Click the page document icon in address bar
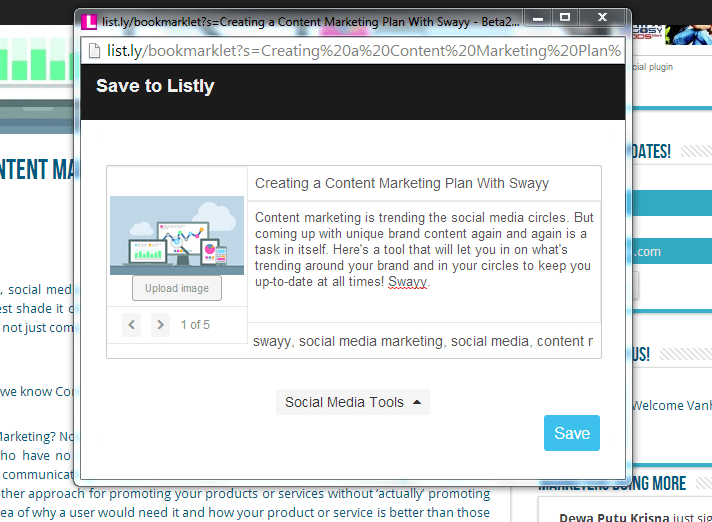This screenshot has height=522, width=712. coord(94,51)
